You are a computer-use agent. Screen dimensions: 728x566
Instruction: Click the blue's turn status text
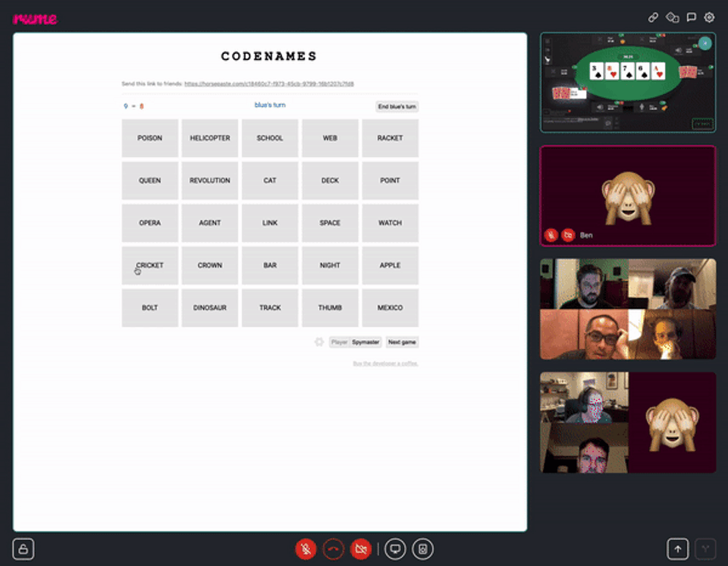(270, 105)
